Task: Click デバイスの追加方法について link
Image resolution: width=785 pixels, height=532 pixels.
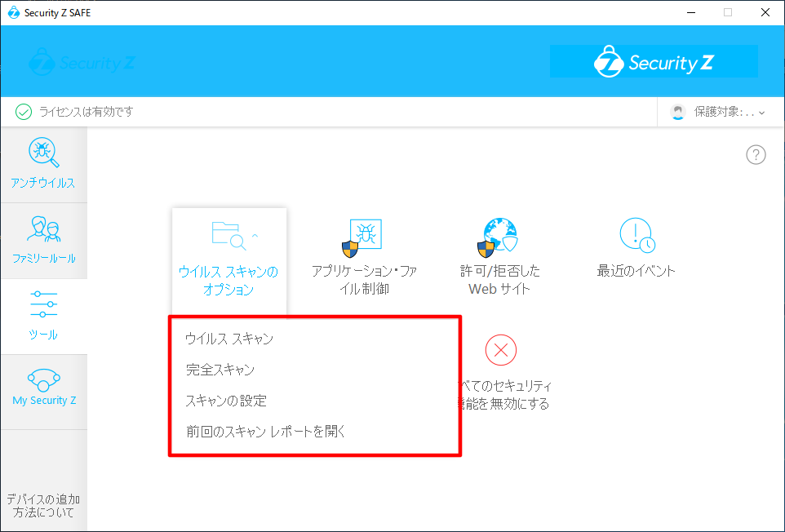Action: 43,506
